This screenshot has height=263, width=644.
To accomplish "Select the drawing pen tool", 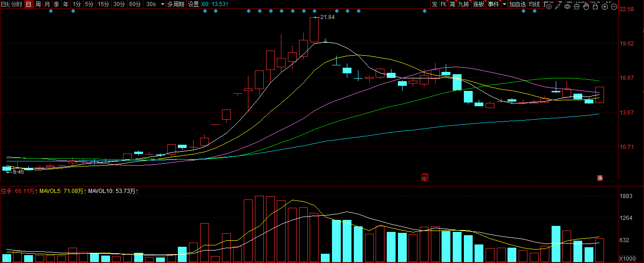I will tap(558, 6).
